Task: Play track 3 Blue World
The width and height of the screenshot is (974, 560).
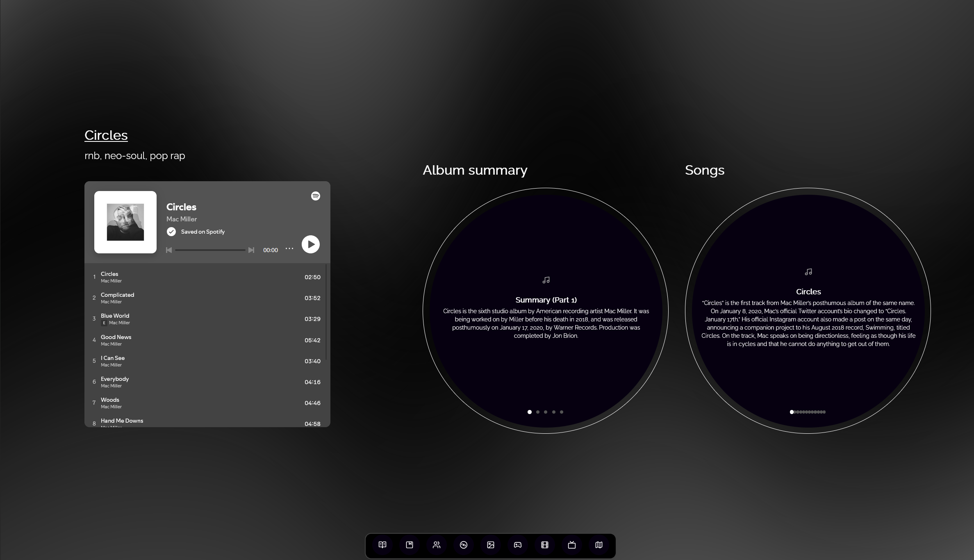Action: [207, 319]
